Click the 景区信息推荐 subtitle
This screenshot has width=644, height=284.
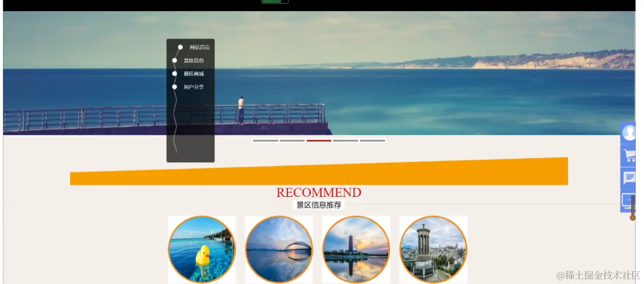point(319,205)
